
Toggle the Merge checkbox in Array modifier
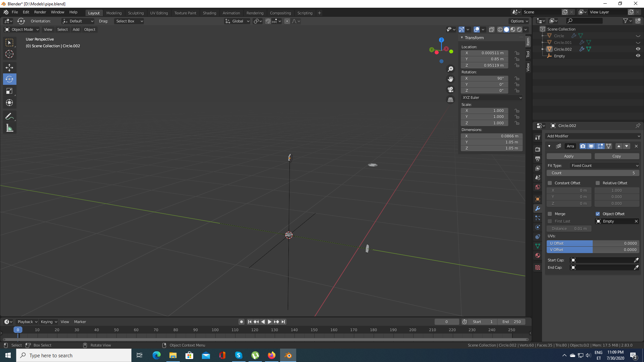pos(550,214)
